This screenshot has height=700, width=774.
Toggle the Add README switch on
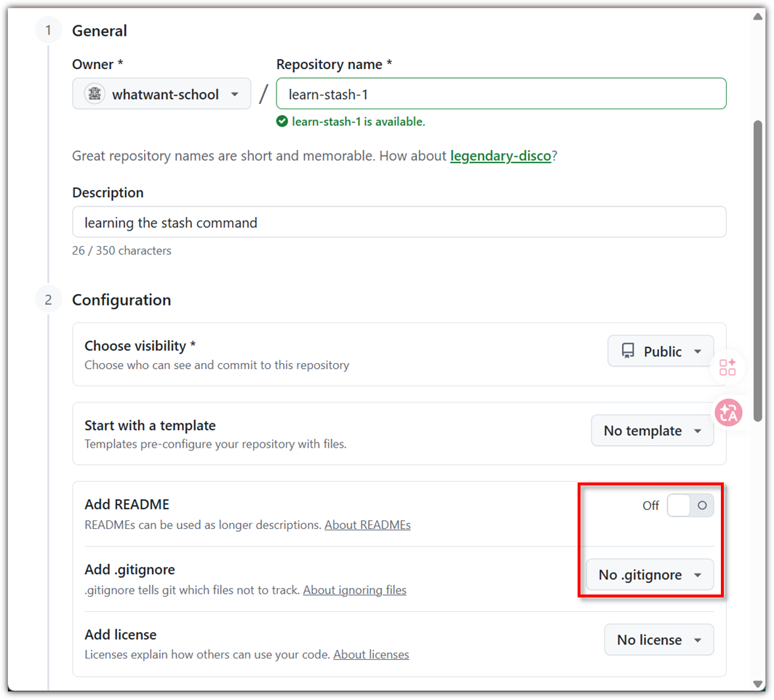(x=690, y=506)
